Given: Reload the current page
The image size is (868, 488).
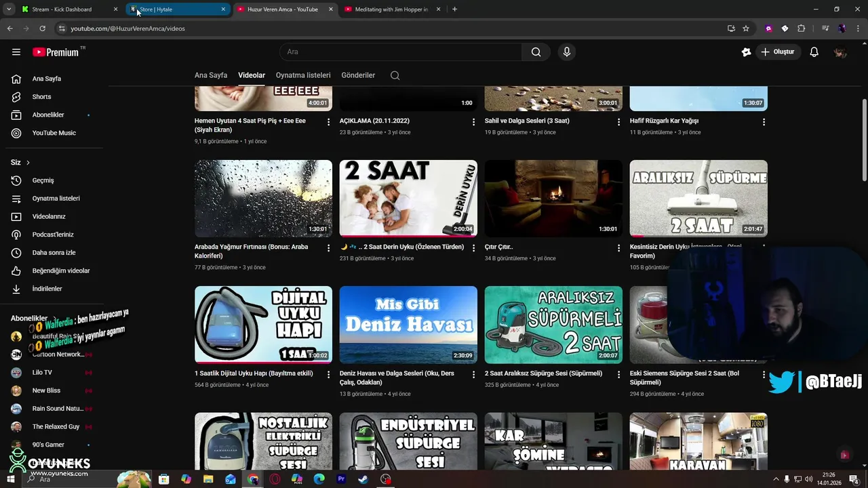Looking at the screenshot, I should click(42, 28).
